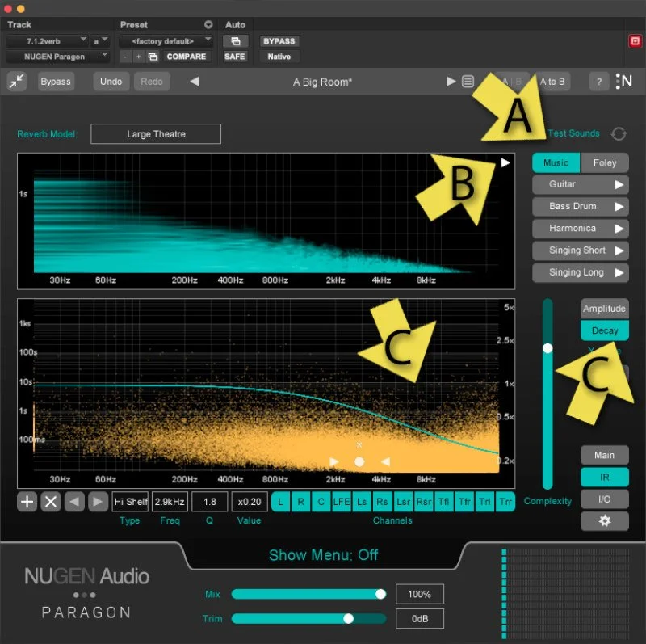
Task: Click the x0.20 Value field
Action: (x=250, y=502)
